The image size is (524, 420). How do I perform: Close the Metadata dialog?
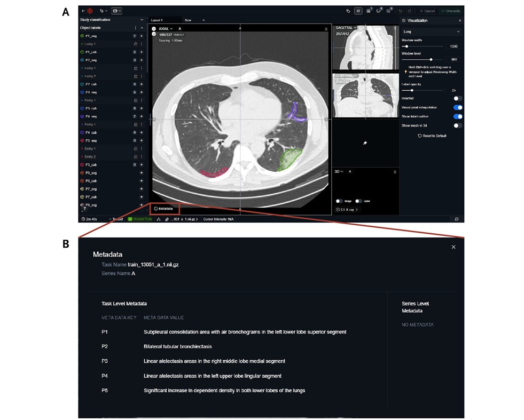[453, 247]
